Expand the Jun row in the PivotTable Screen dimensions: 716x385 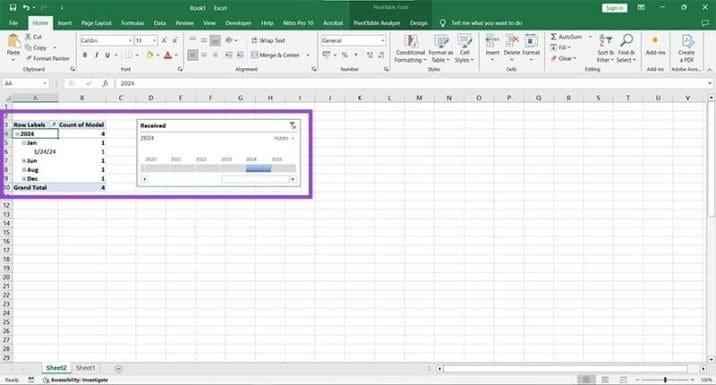24,161
